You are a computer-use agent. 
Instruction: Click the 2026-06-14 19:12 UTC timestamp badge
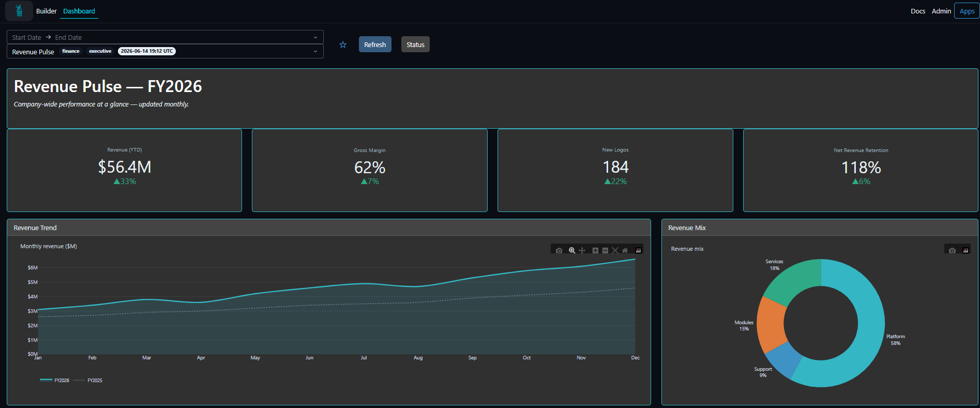[147, 51]
